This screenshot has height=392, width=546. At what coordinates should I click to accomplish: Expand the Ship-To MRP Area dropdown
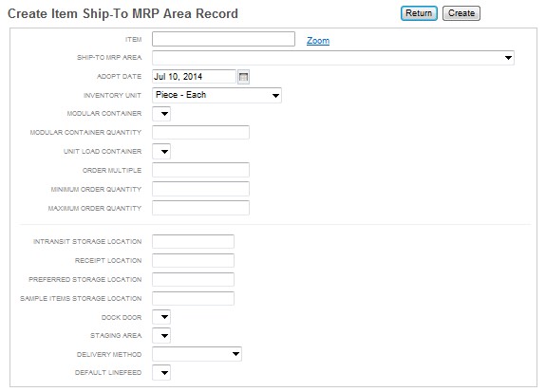pyautogui.click(x=333, y=58)
